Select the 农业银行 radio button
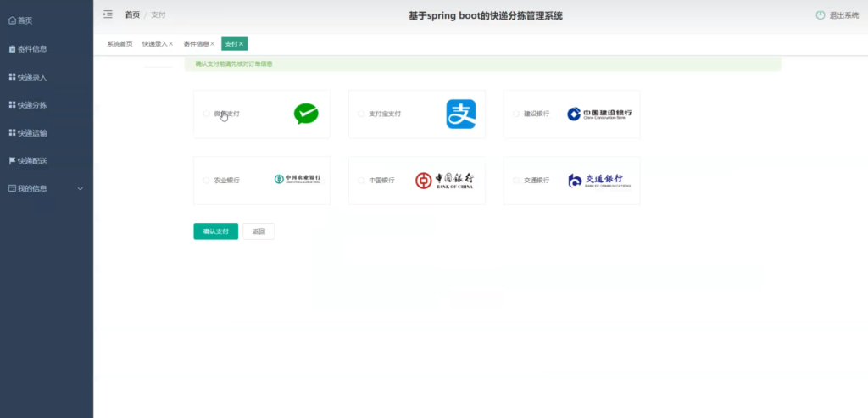Image resolution: width=868 pixels, height=418 pixels. coord(207,180)
